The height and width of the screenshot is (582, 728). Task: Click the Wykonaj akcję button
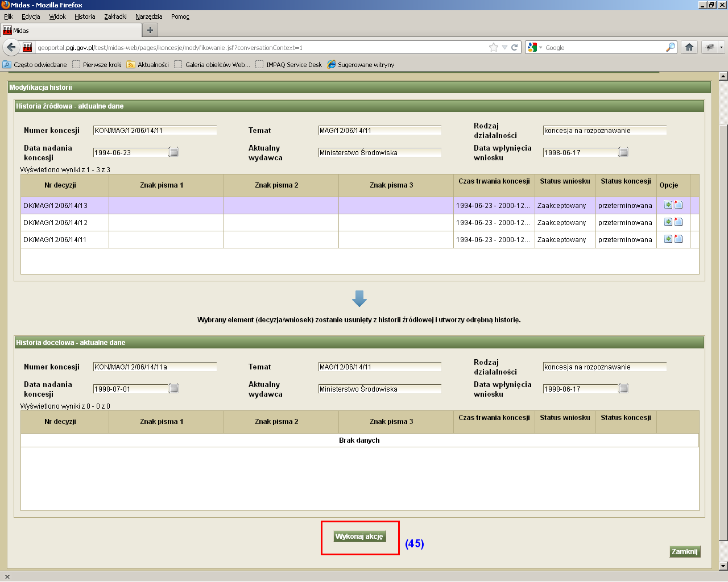point(359,536)
